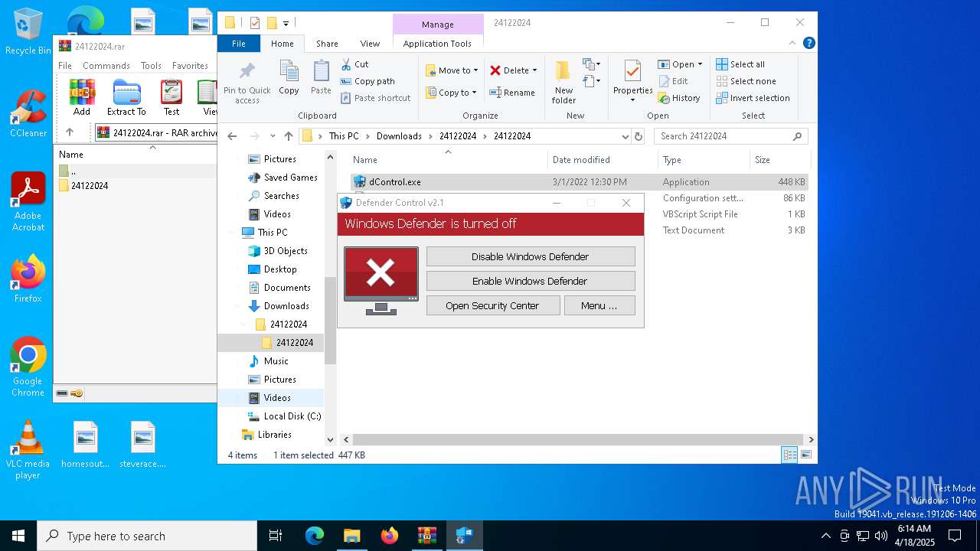Click Select none
The height and width of the screenshot is (551, 980).
(x=746, y=81)
